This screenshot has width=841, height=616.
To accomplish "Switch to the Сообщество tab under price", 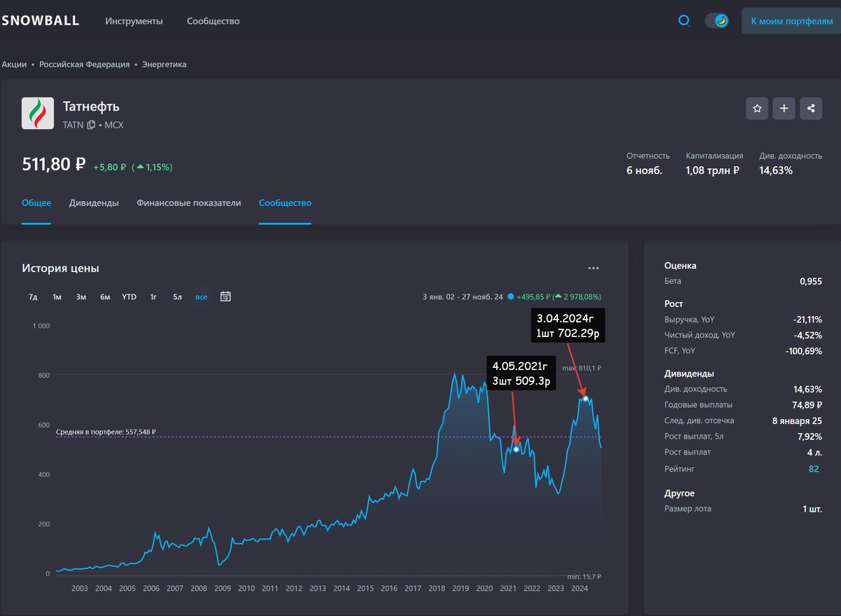I will 285,203.
